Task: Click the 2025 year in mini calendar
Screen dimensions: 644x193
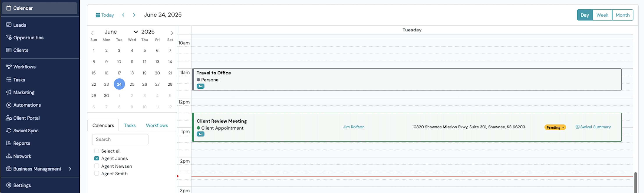Action: (148, 32)
